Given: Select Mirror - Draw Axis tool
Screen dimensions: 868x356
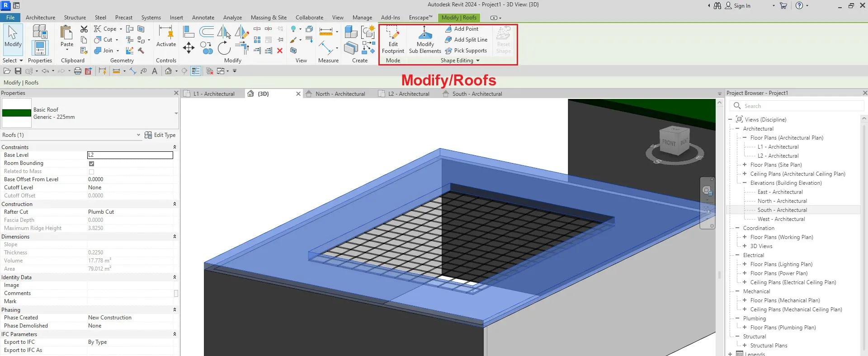Looking at the screenshot, I should [x=242, y=32].
